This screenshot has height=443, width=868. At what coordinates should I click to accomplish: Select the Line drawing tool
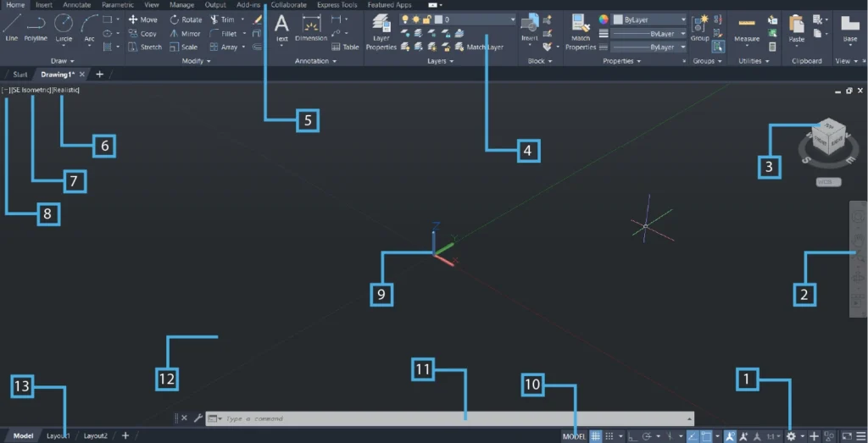[12, 28]
